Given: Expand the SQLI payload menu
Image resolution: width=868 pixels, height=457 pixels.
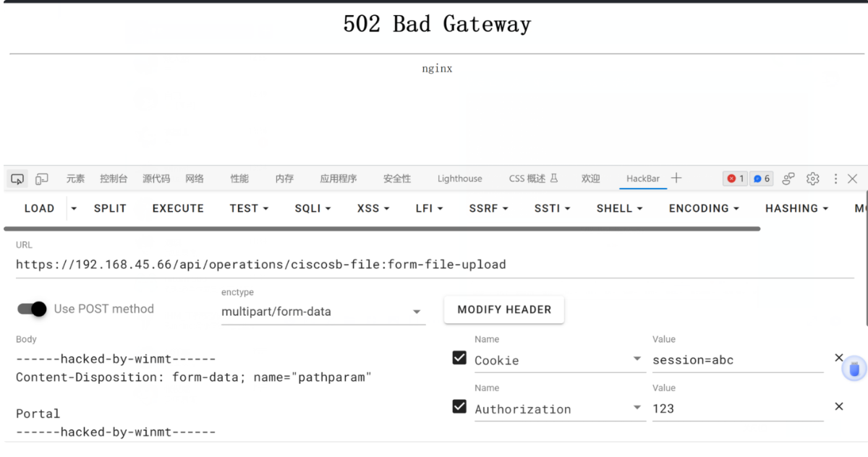Looking at the screenshot, I should click(312, 208).
